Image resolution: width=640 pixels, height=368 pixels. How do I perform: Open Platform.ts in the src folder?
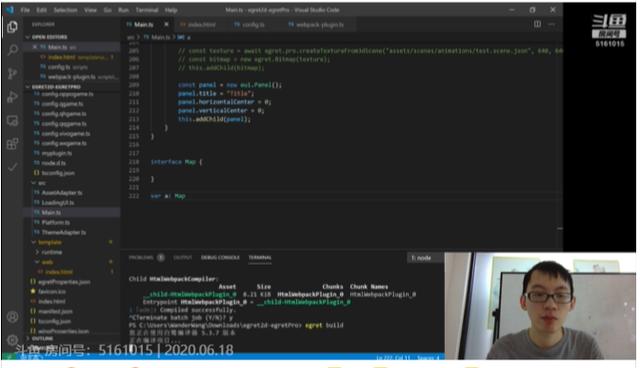pyautogui.click(x=55, y=222)
